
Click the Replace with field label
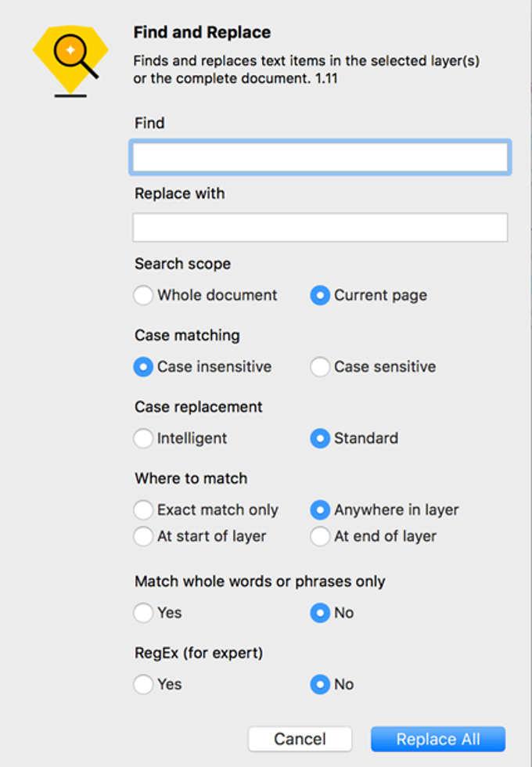(180, 194)
